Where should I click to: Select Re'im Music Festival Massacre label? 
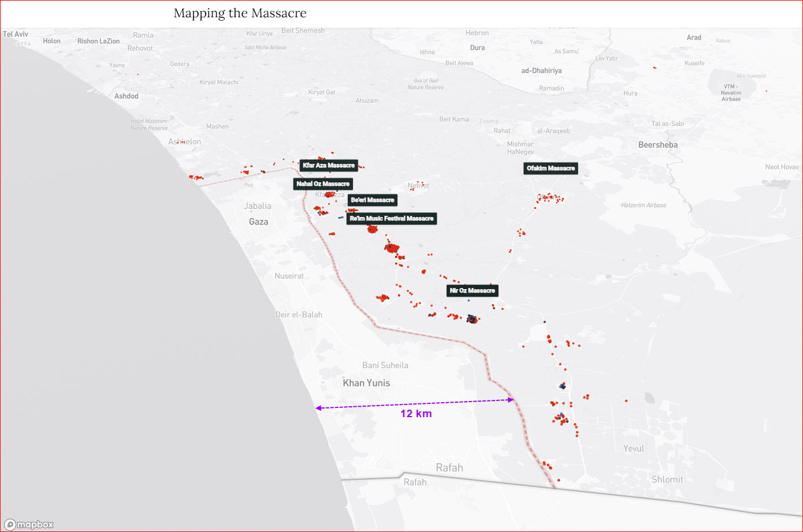[x=392, y=219]
